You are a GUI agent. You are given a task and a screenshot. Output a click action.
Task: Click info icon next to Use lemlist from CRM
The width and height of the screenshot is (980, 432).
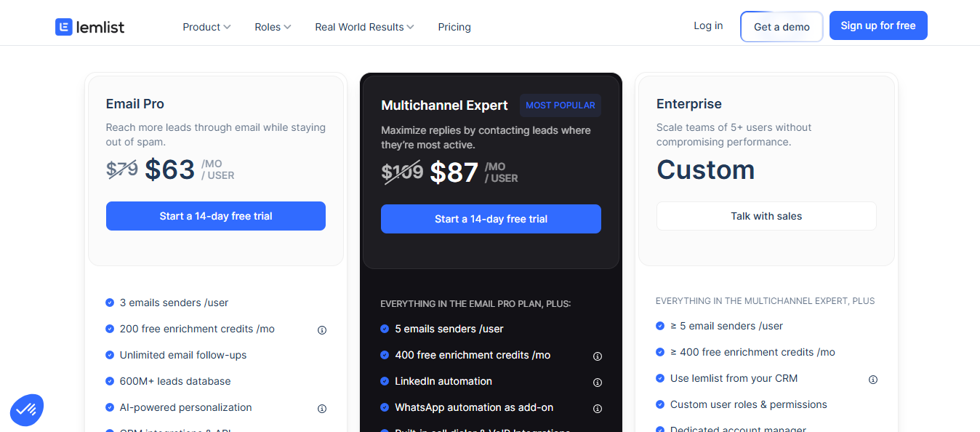point(872,379)
